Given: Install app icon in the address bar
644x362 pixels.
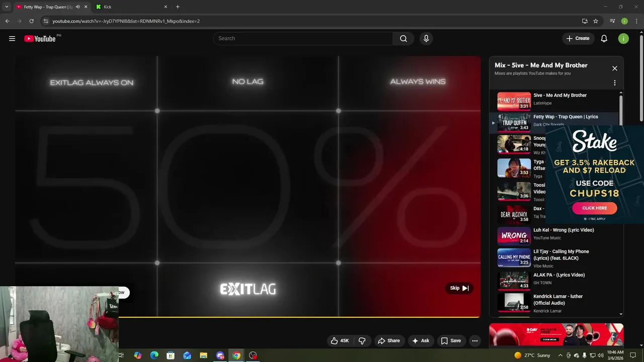Looking at the screenshot, I should (x=585, y=21).
